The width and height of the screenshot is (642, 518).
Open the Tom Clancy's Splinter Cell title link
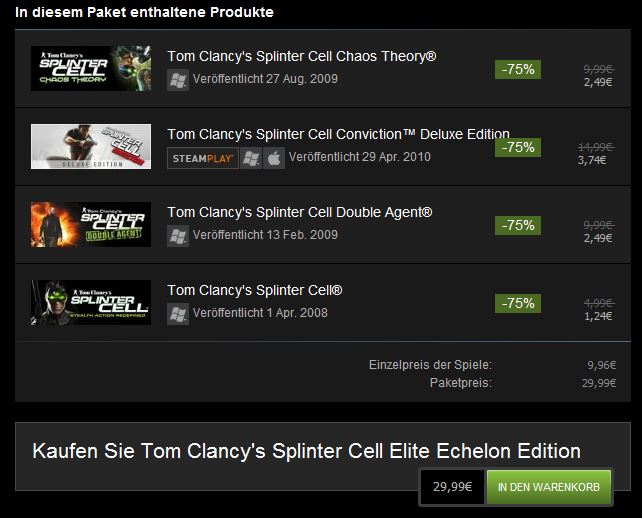(255, 290)
